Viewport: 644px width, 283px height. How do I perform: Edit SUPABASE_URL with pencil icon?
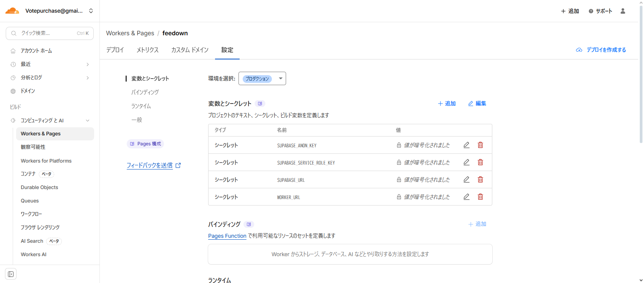pos(467,179)
